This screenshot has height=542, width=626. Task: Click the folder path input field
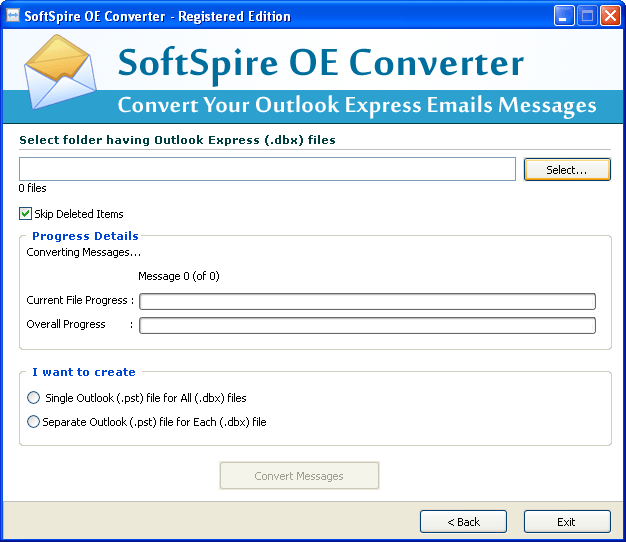click(x=267, y=169)
